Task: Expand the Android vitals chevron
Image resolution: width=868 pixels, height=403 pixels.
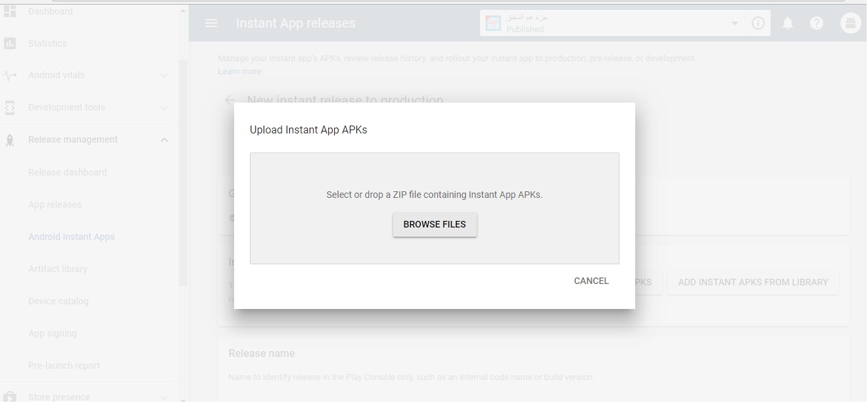Action: [x=164, y=76]
